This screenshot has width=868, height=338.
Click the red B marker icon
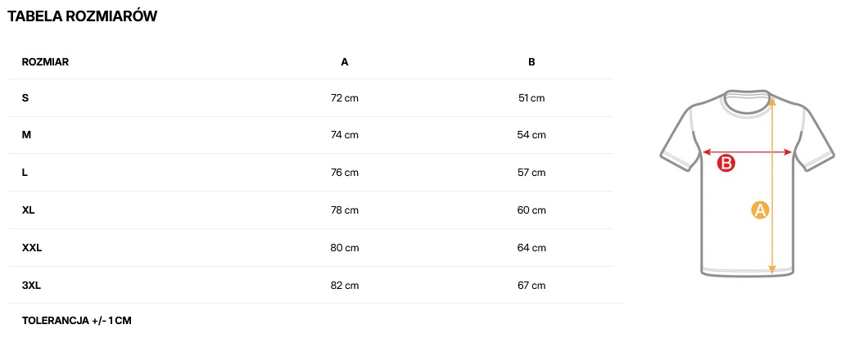(x=726, y=164)
